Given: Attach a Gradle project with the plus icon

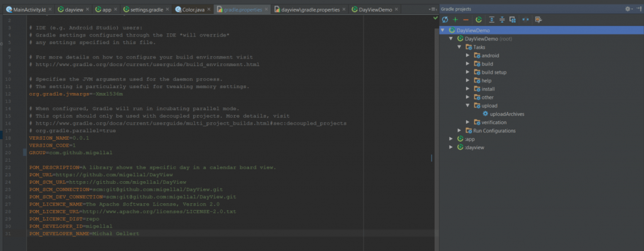Looking at the screenshot, I should click(455, 20).
